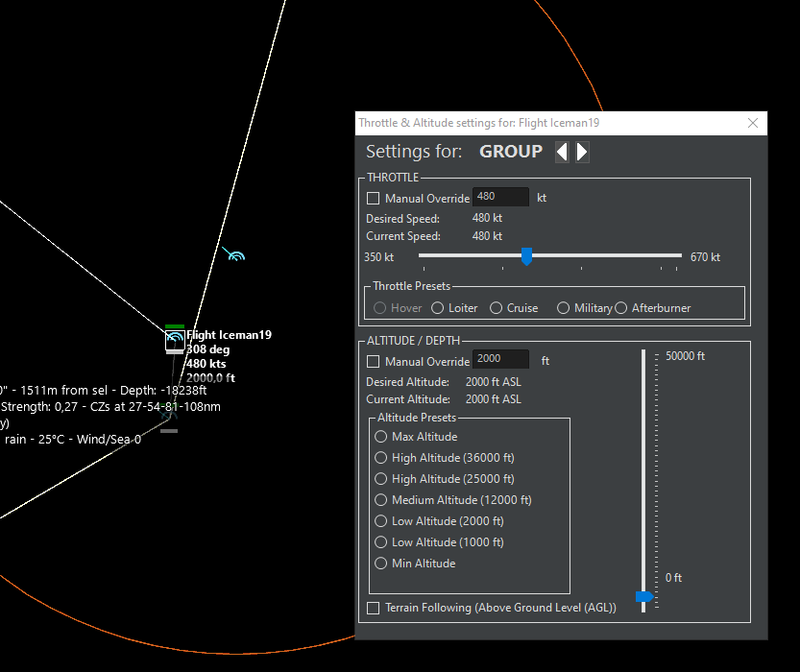The image size is (800, 672).
Task: Choose Low Altitude (1000 ft) preset
Action: (381, 542)
